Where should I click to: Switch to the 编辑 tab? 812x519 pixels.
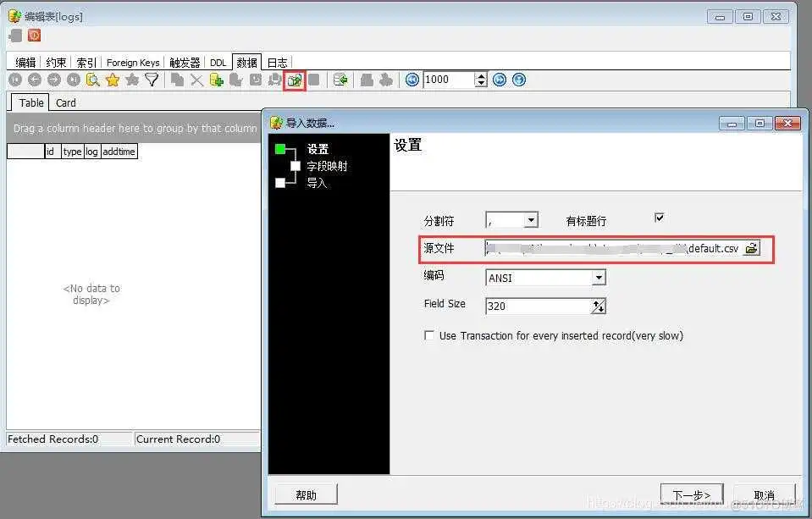point(25,63)
